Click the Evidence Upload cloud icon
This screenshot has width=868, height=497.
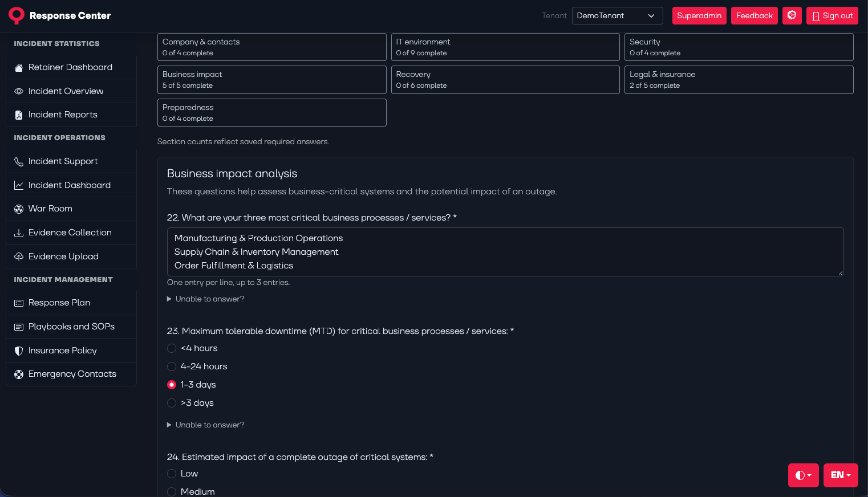pyautogui.click(x=19, y=256)
